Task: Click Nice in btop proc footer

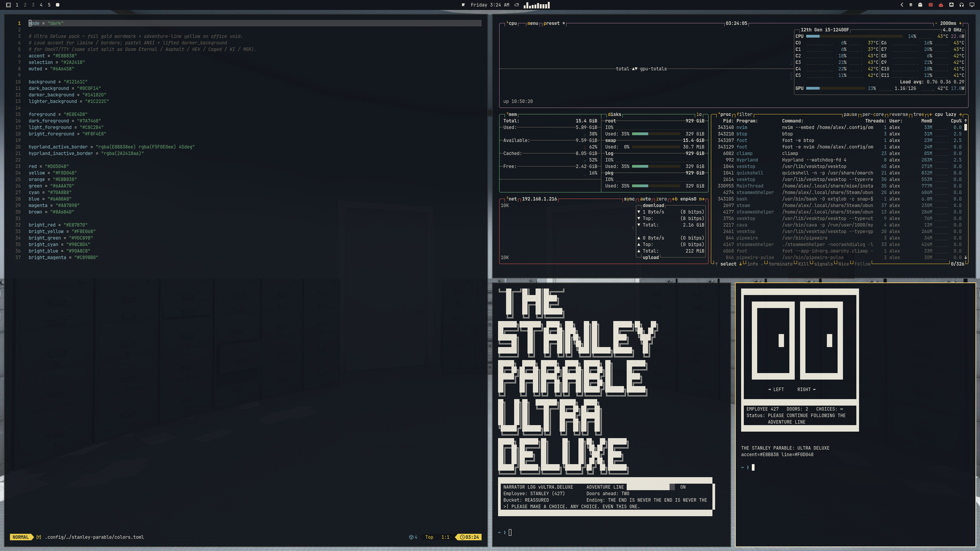Action: (x=843, y=264)
